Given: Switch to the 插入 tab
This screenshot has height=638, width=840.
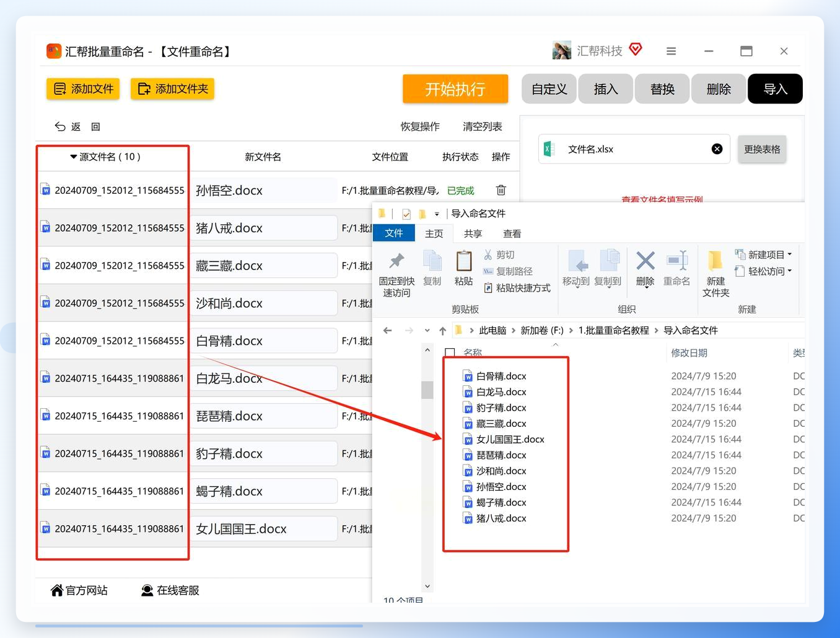Looking at the screenshot, I should pos(605,89).
